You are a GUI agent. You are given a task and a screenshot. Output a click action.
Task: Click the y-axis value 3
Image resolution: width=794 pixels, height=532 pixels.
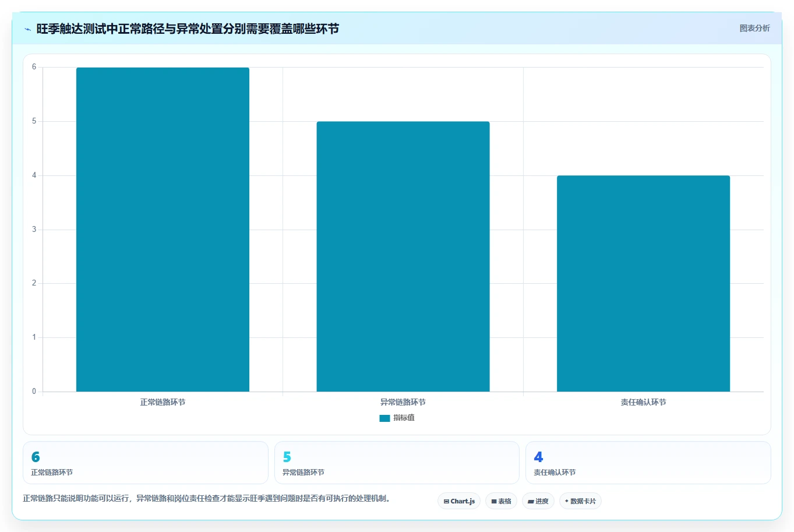pos(34,230)
